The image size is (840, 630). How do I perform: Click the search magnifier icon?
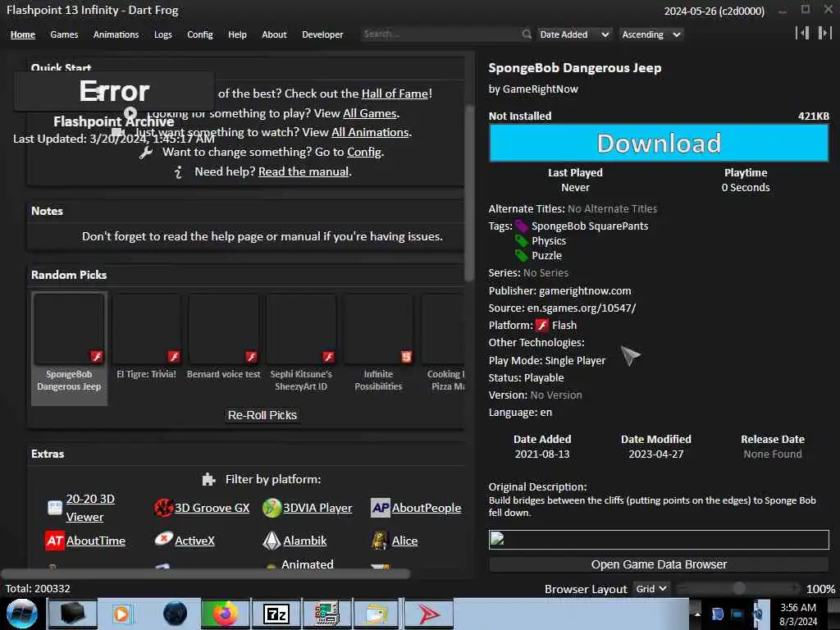click(x=527, y=34)
